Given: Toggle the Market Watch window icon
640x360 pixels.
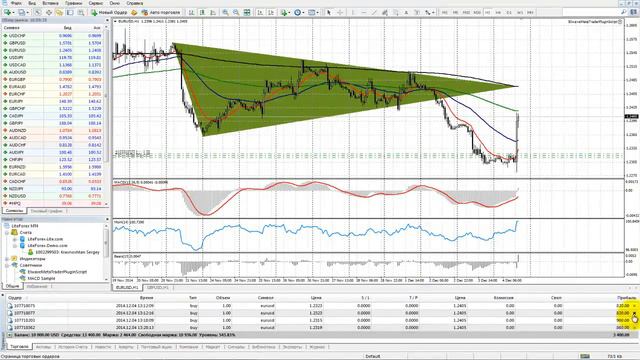Looking at the screenshot, I should tap(37, 13).
